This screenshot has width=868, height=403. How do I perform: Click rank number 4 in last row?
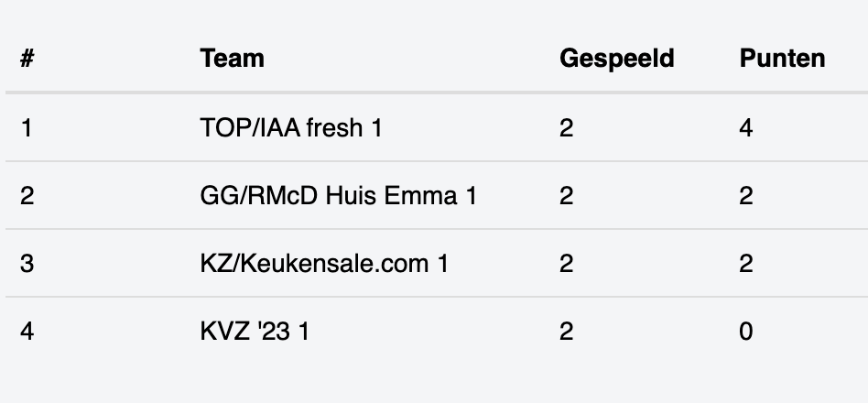pyautogui.click(x=27, y=332)
